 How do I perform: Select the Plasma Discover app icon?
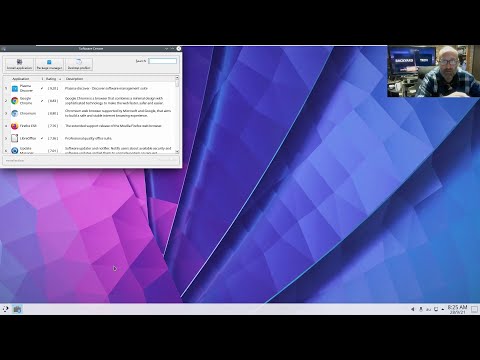click(15, 88)
